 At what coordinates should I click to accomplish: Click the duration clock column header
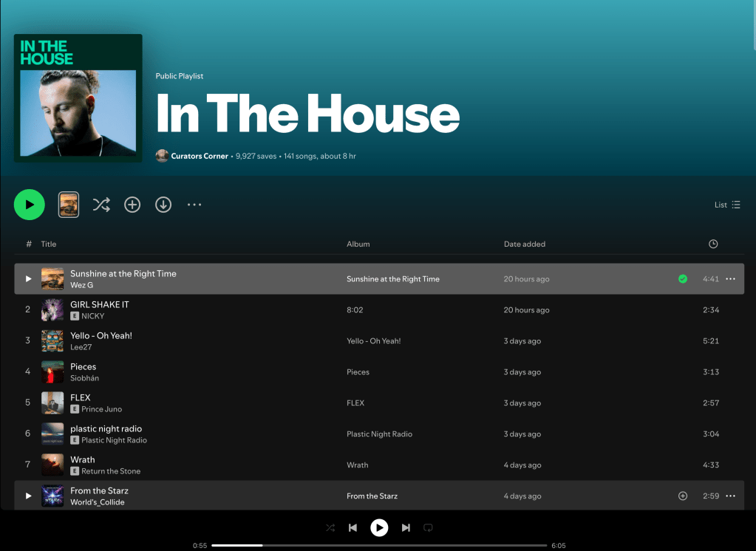click(x=713, y=244)
